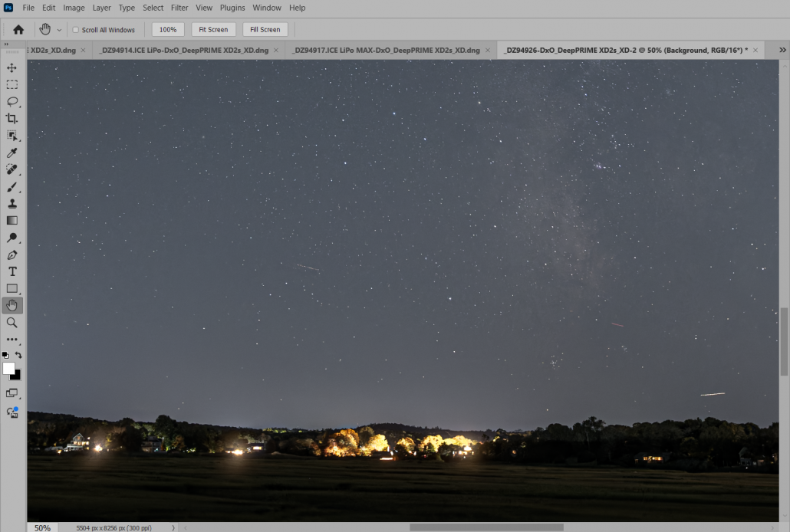
Task: Choose the Lasso tool
Action: click(x=12, y=102)
